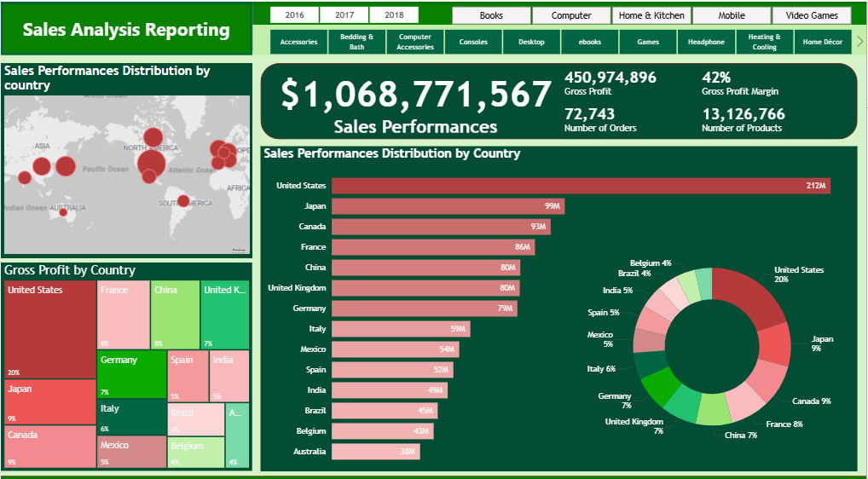
Task: Select the Japan bar in bar chart
Action: pos(448,206)
